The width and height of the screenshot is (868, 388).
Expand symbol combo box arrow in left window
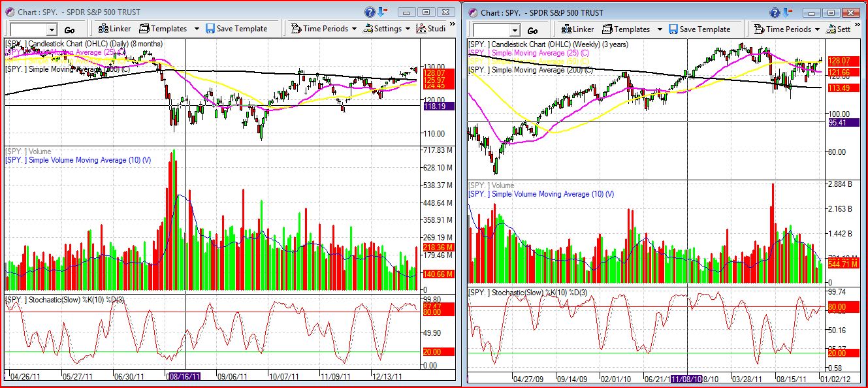pos(52,29)
